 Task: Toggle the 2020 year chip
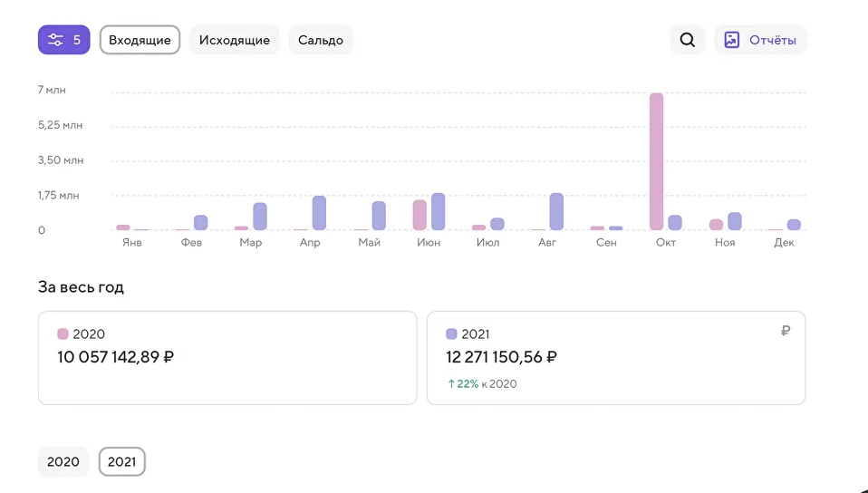[x=63, y=461]
